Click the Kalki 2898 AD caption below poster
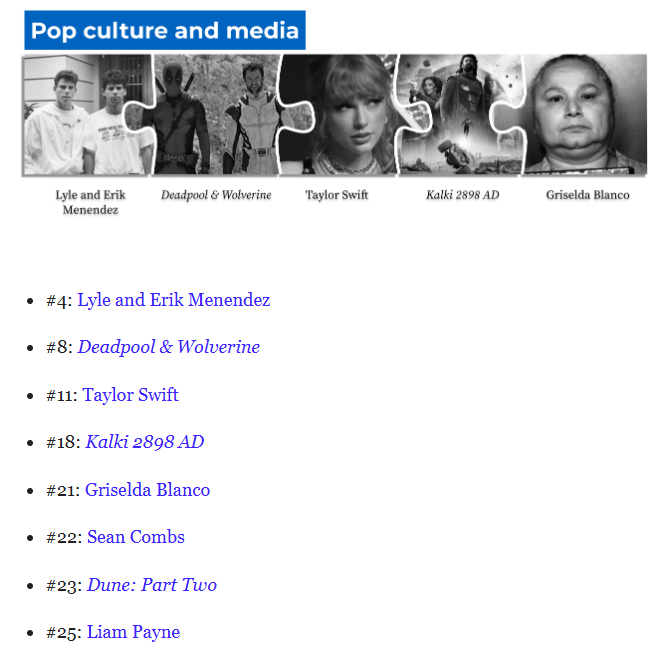The height and width of the screenshot is (664, 657). [x=462, y=195]
